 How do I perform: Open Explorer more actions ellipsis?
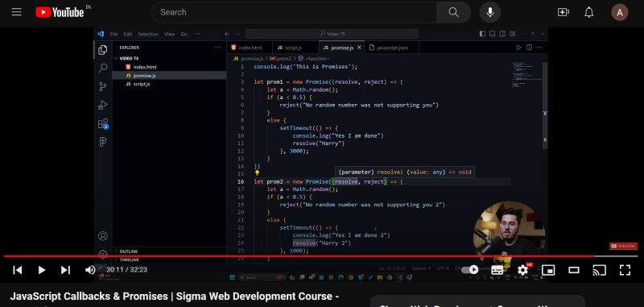click(217, 48)
